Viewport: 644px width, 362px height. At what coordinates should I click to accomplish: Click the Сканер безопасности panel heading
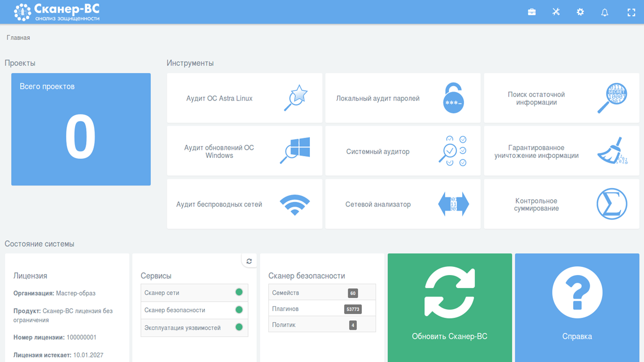(x=307, y=276)
